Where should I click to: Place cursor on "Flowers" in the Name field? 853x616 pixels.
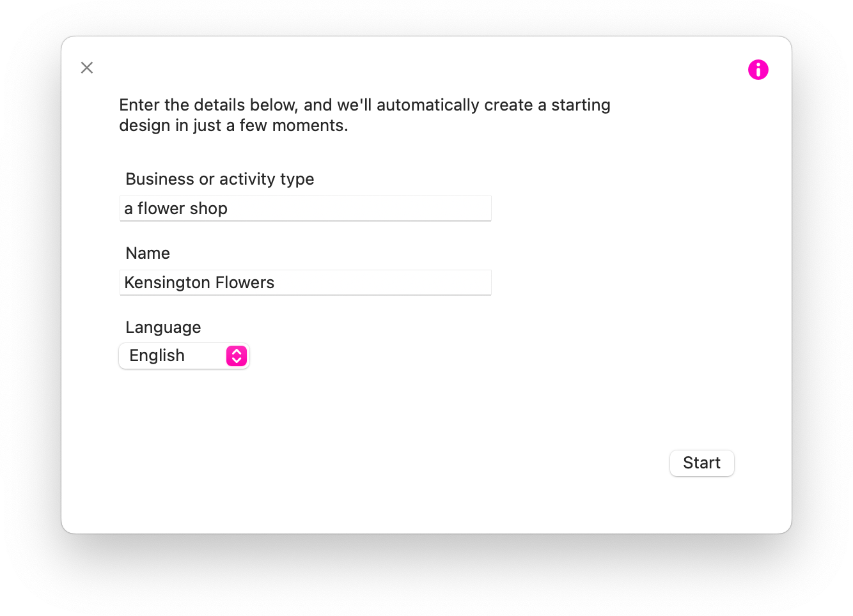pyautogui.click(x=245, y=283)
